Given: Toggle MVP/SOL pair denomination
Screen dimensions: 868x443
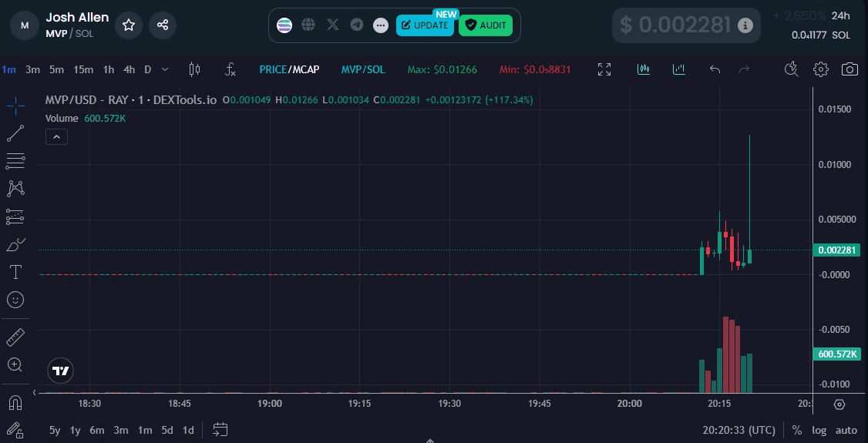Looking at the screenshot, I should pyautogui.click(x=363, y=69).
